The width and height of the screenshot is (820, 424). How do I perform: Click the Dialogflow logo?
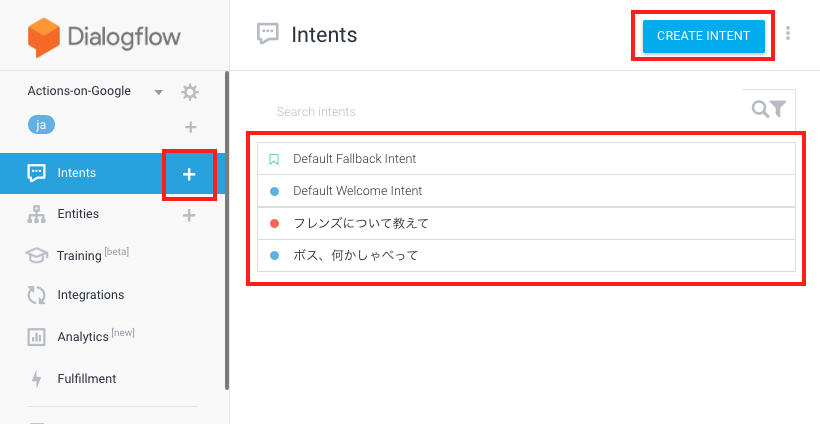[x=104, y=38]
